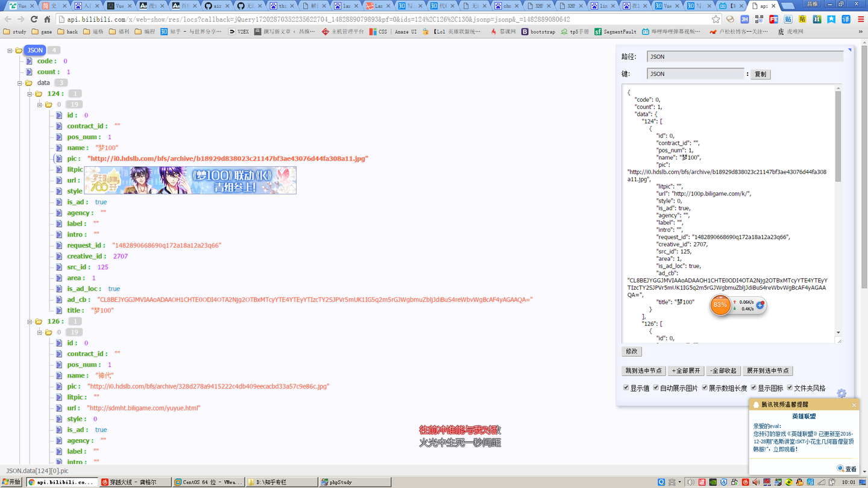Open the SegmentFault bookmark

[615, 31]
